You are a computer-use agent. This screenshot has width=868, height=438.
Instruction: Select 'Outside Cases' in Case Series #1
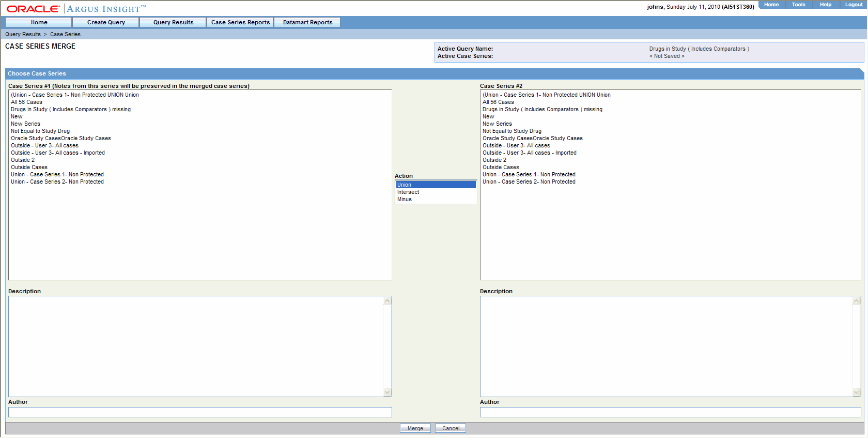(x=199, y=167)
